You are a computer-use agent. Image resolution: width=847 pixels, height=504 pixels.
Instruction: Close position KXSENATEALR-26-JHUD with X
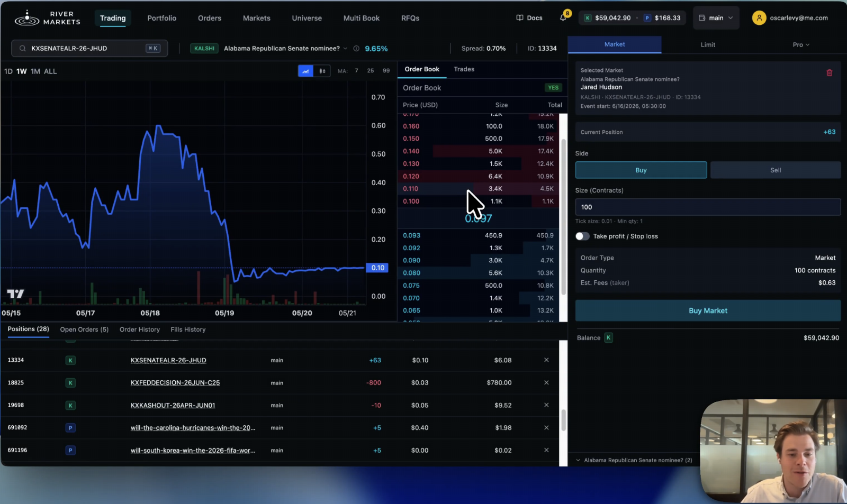pos(546,360)
